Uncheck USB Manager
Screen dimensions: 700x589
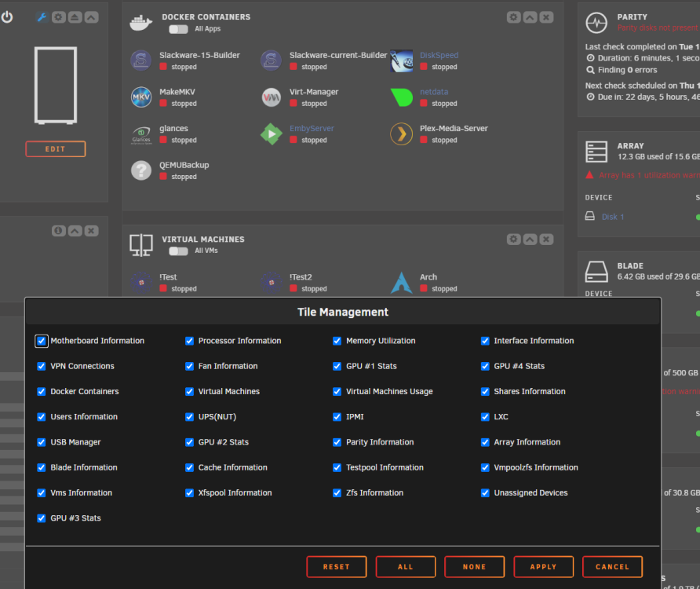point(42,442)
